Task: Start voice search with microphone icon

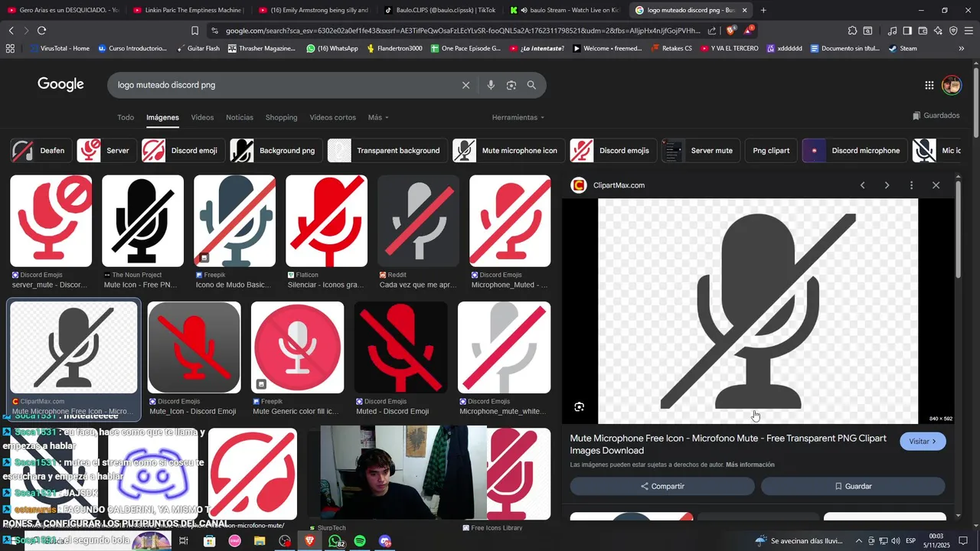Action: (491, 85)
